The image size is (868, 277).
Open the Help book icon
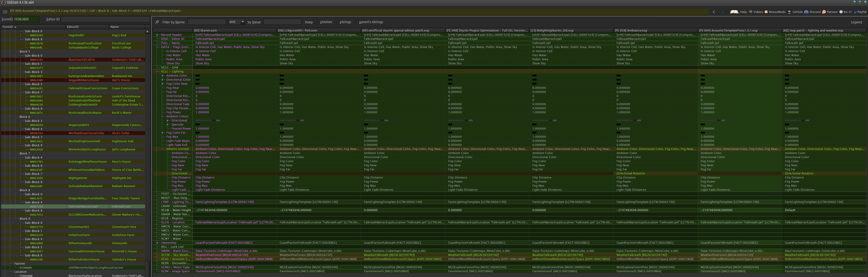click(734, 12)
